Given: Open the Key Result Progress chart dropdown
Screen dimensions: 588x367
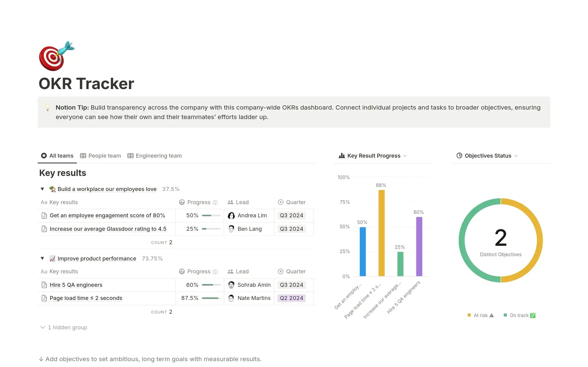Looking at the screenshot, I should 405,156.
